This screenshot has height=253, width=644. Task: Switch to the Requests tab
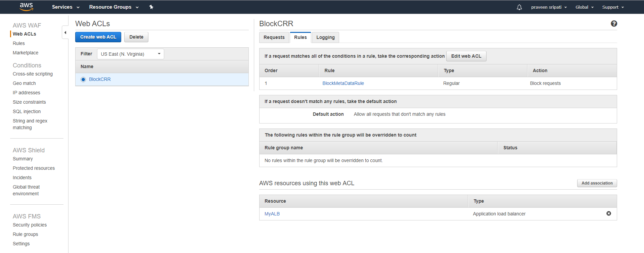(274, 37)
